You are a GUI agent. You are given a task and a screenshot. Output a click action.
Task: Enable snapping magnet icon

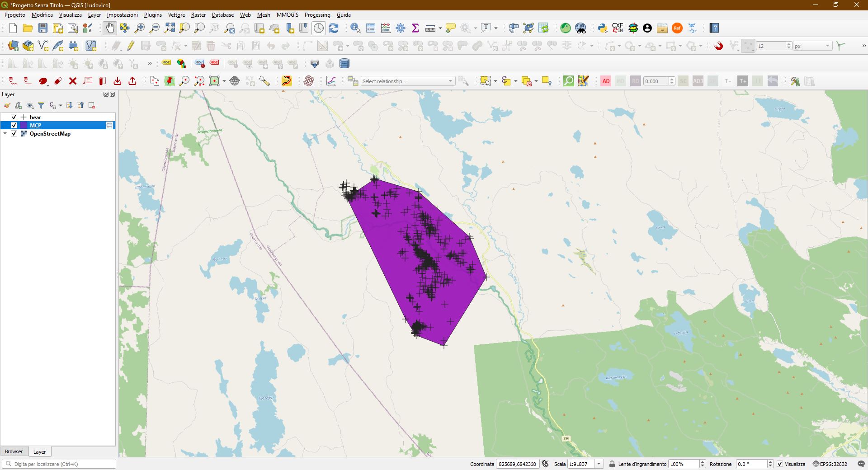point(718,46)
